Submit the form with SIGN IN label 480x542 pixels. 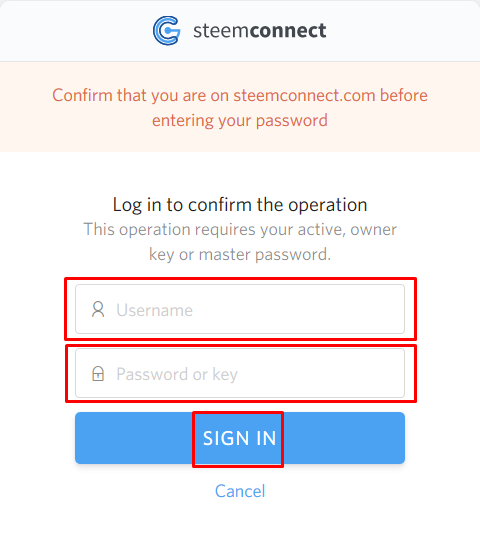[239, 438]
